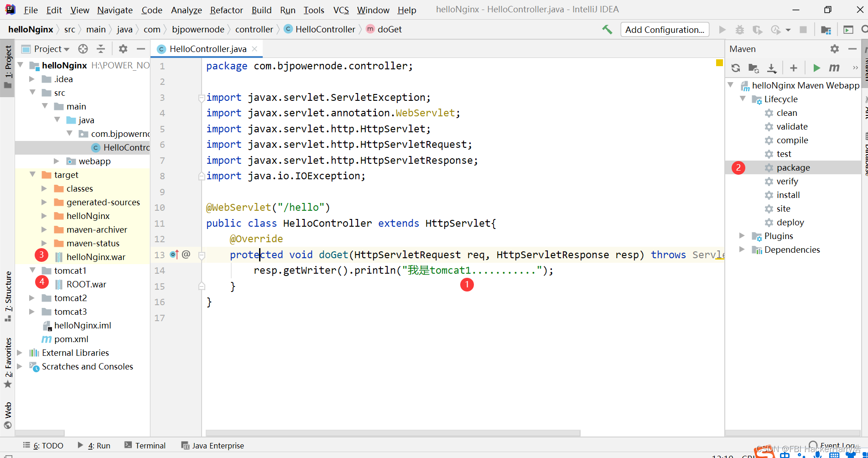Collapse the tomcat1 folder
Viewport: 868px width, 458px height.
[32, 270]
